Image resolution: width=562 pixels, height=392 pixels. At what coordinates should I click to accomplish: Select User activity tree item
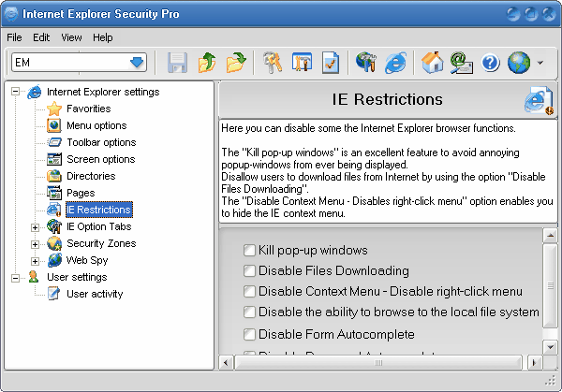(95, 294)
